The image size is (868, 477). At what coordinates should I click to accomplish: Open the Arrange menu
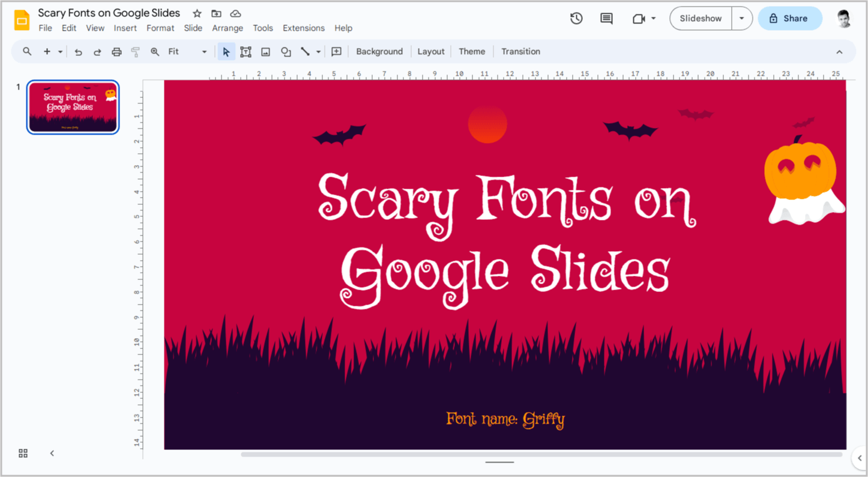tap(228, 28)
